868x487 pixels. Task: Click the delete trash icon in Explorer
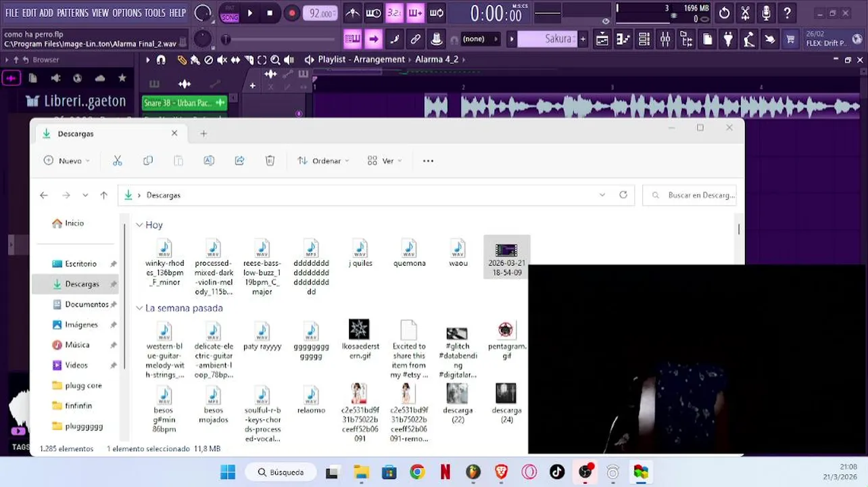[x=270, y=161]
